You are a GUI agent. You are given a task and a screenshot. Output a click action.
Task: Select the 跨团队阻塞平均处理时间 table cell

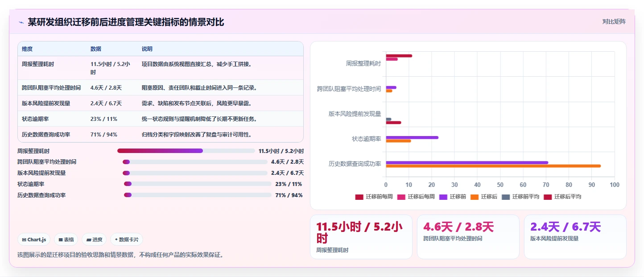point(52,87)
